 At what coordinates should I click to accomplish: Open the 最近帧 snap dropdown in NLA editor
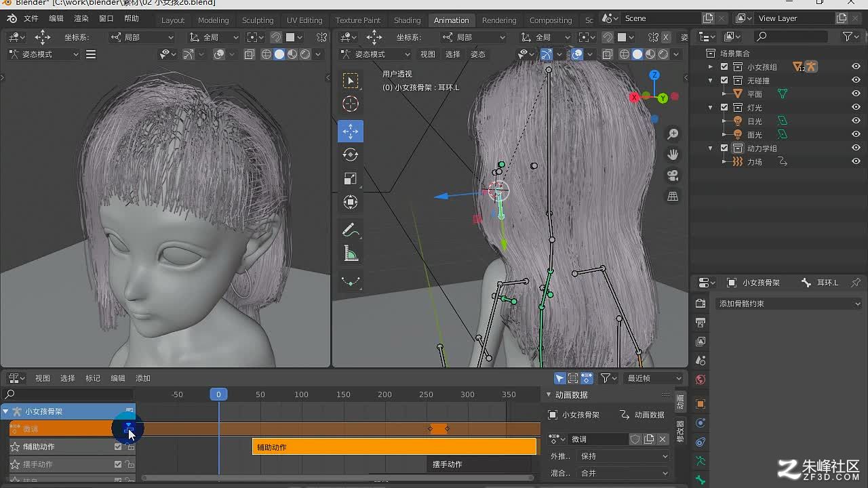tap(654, 378)
